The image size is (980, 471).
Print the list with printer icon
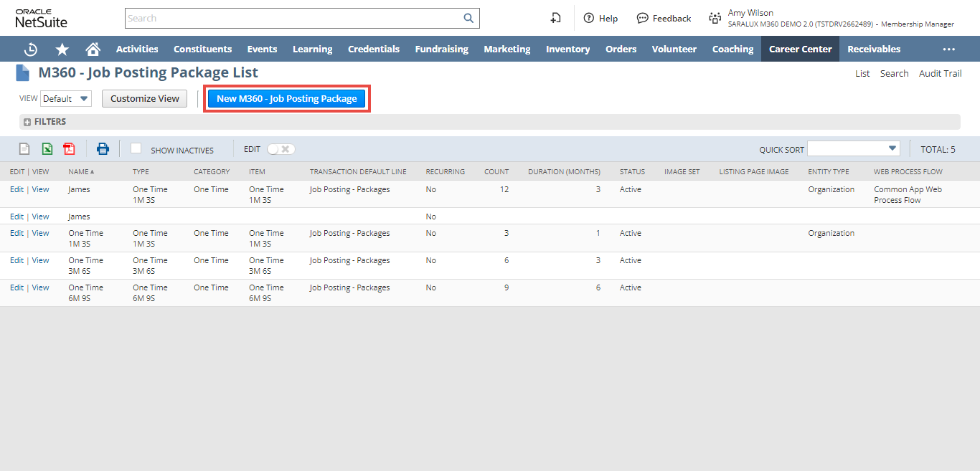tap(103, 149)
